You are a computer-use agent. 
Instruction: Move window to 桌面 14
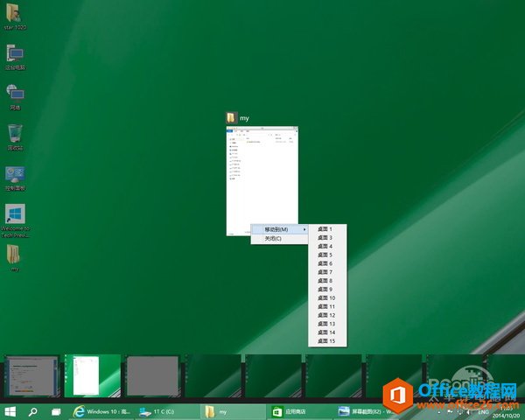pyautogui.click(x=327, y=332)
